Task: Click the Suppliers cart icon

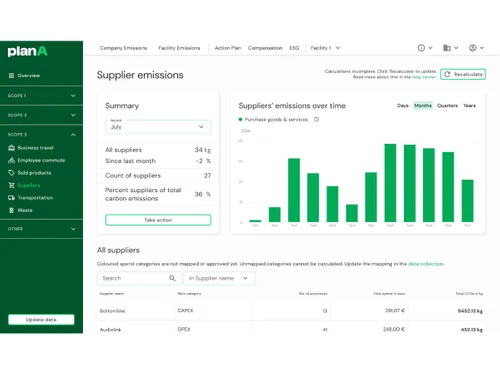Action: coord(11,185)
